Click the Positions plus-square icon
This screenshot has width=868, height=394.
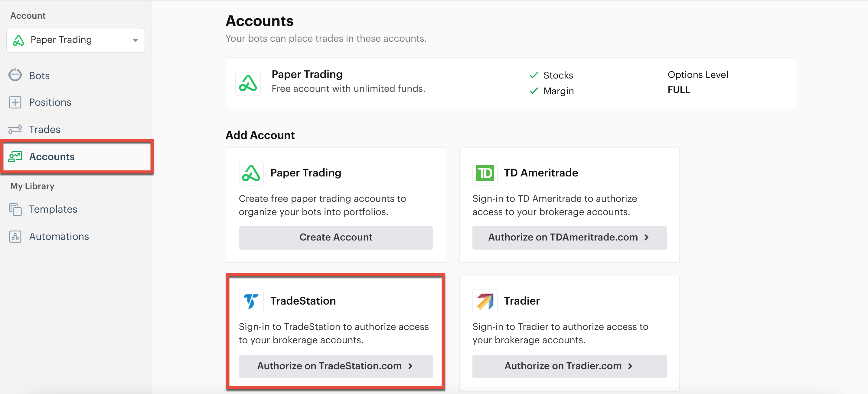point(15,102)
